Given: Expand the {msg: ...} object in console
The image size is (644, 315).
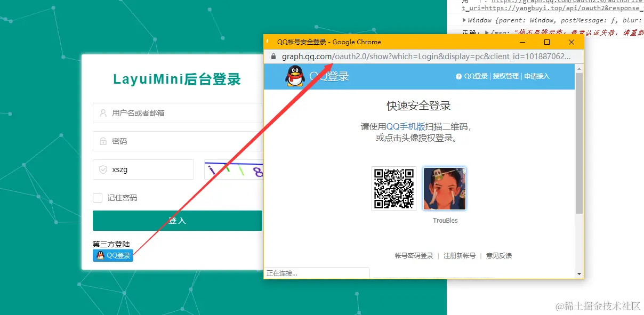Looking at the screenshot, I should (x=486, y=33).
